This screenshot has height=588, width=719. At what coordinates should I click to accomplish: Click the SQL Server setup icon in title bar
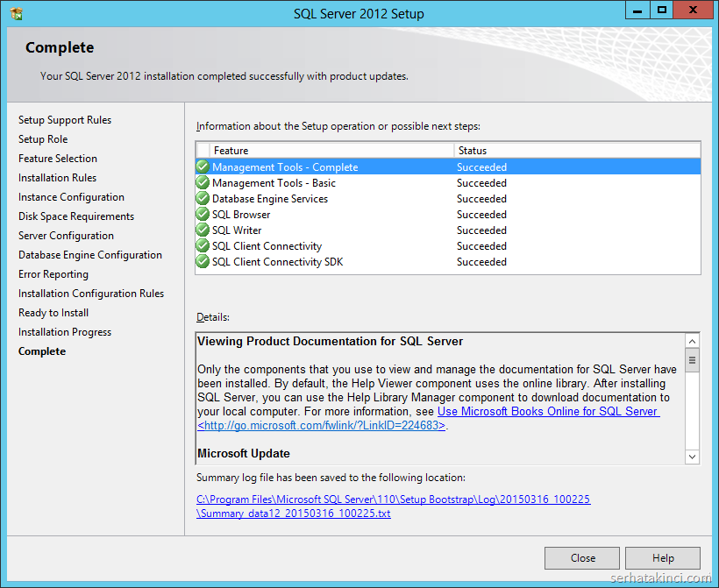(x=16, y=14)
